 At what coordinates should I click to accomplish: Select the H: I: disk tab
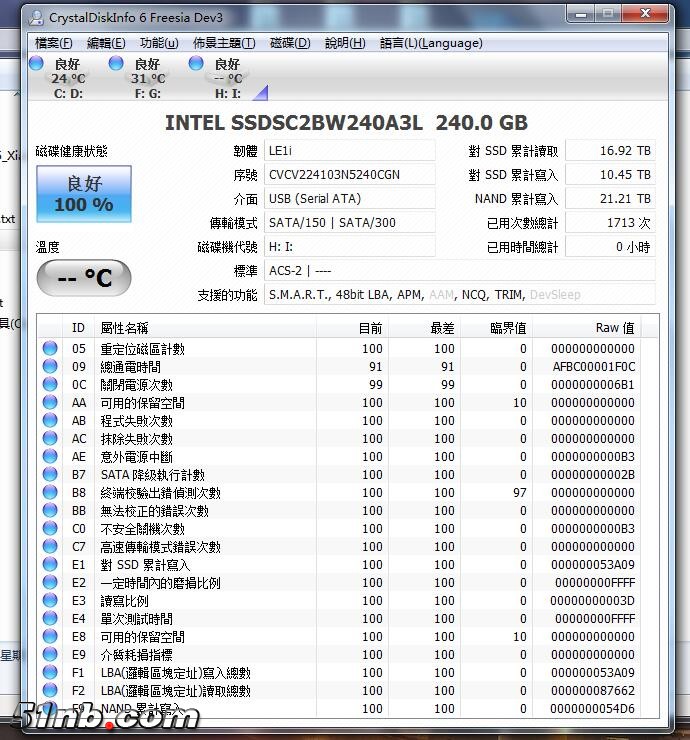(228, 78)
